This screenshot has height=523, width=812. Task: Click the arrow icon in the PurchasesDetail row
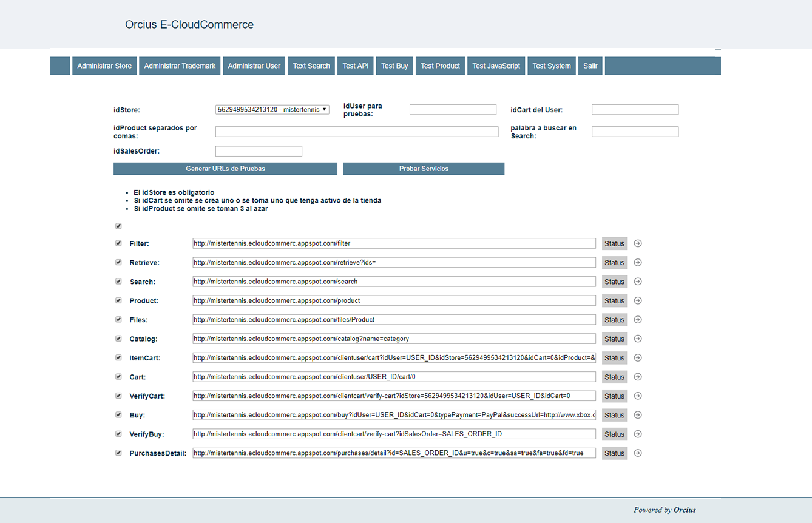coord(638,453)
